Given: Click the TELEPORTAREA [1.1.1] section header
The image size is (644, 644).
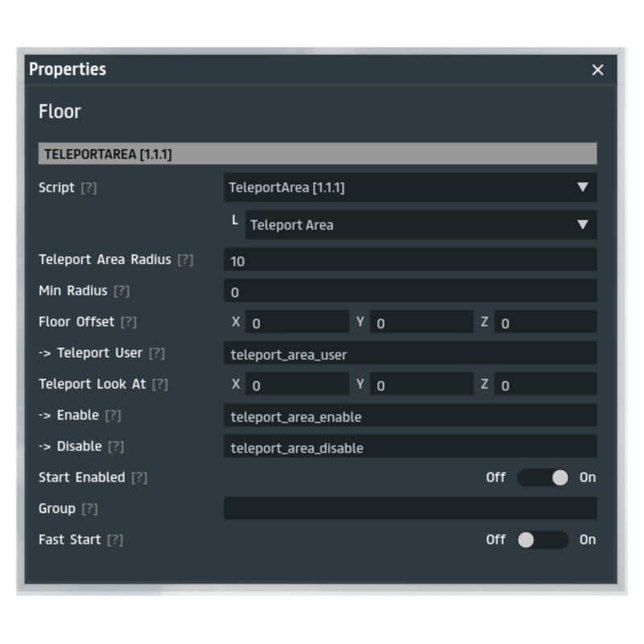Looking at the screenshot, I should pyautogui.click(x=317, y=154).
